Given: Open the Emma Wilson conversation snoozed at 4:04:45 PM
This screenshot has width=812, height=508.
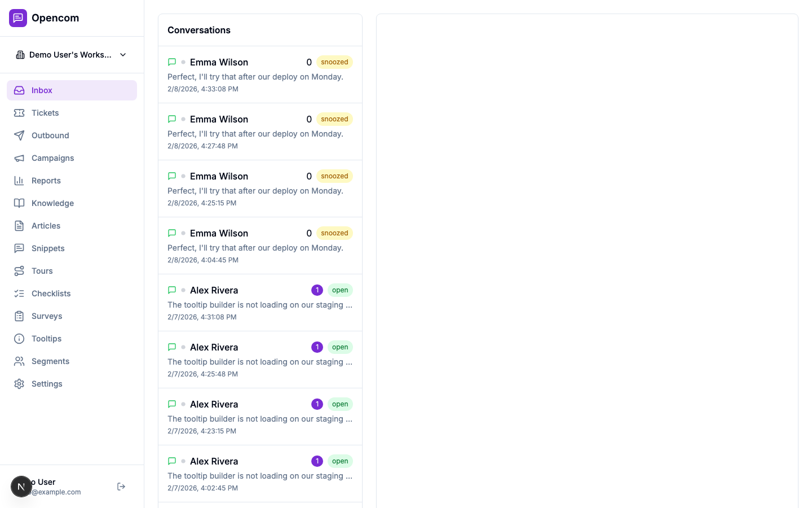Looking at the screenshot, I should 260,245.
